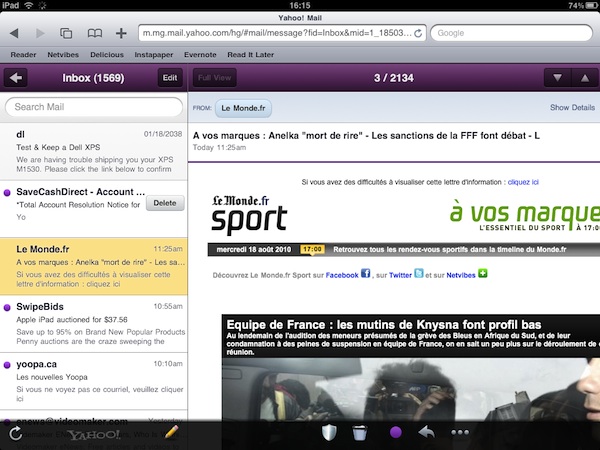The height and width of the screenshot is (450, 600).
Task: Click the Search Mail field
Action: point(94,107)
